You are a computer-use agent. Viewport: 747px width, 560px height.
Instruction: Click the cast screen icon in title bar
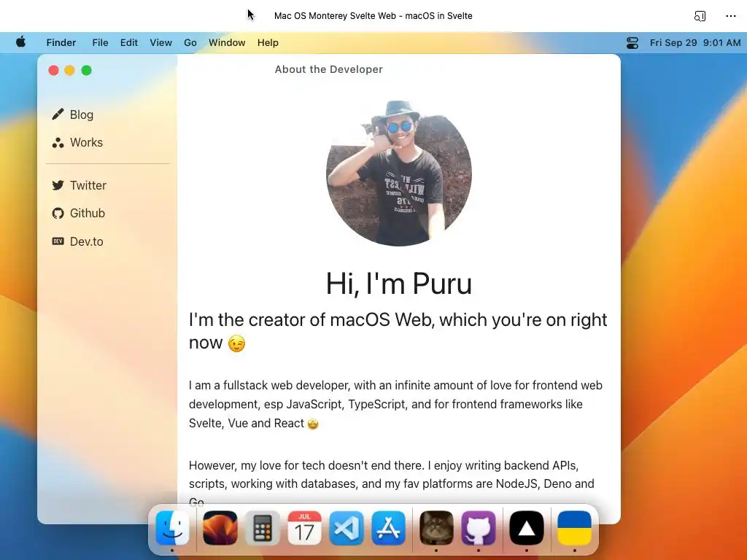[x=700, y=16]
